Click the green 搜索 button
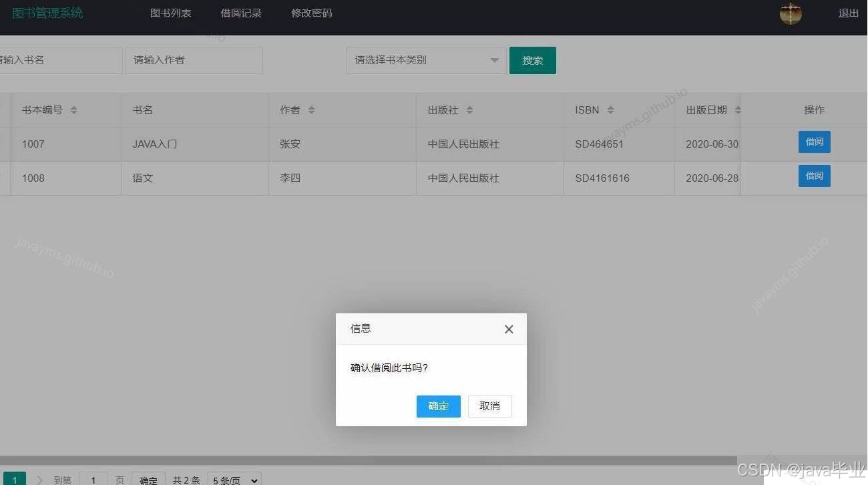 533,60
